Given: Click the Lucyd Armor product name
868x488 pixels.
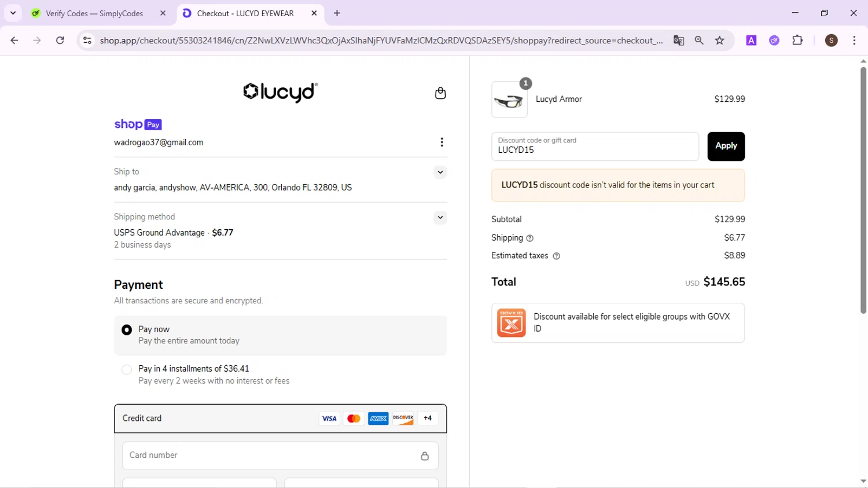Looking at the screenshot, I should 558,99.
